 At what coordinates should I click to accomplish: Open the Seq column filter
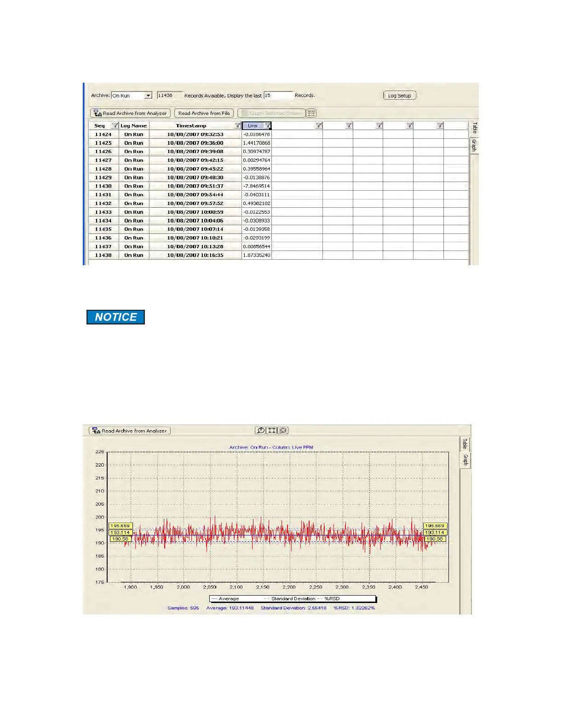(115, 125)
